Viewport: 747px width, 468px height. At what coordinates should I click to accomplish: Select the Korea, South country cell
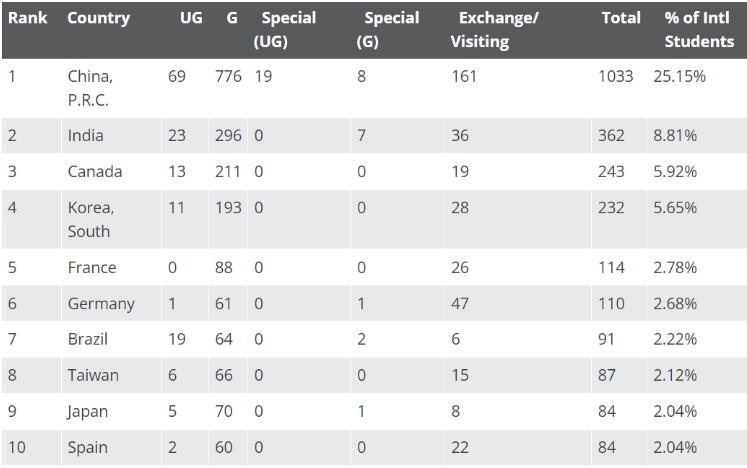point(91,219)
